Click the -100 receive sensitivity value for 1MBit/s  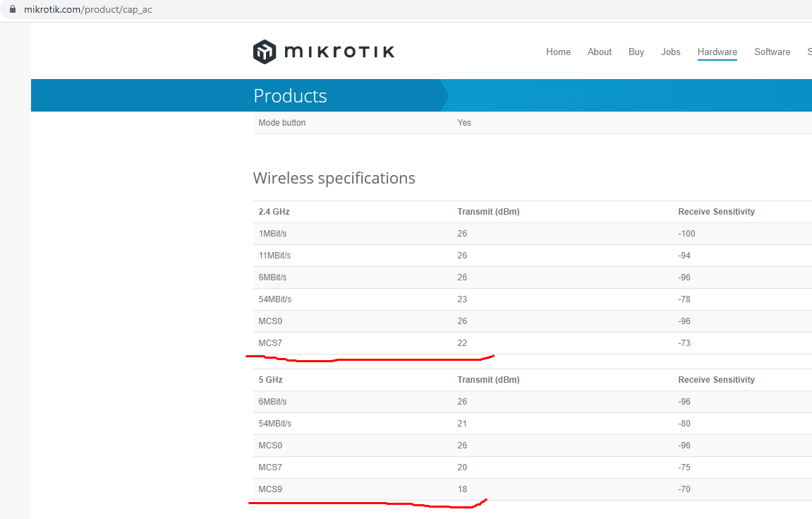(686, 233)
